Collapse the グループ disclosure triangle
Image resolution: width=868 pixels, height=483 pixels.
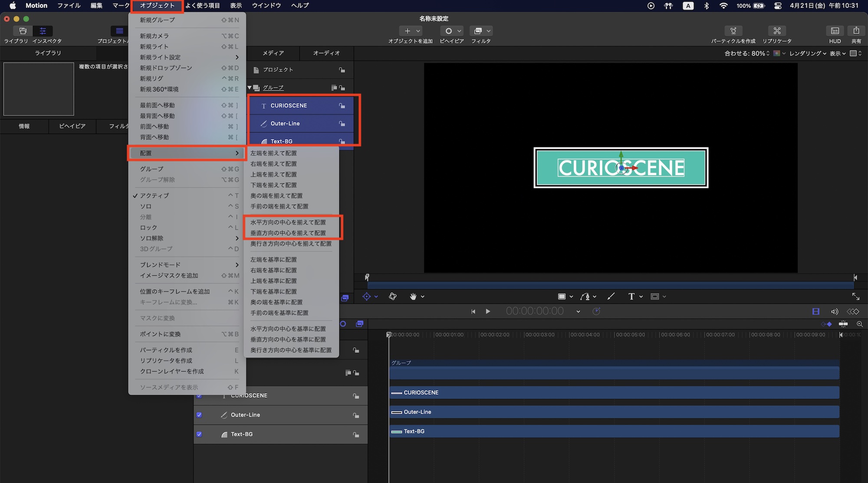click(250, 88)
